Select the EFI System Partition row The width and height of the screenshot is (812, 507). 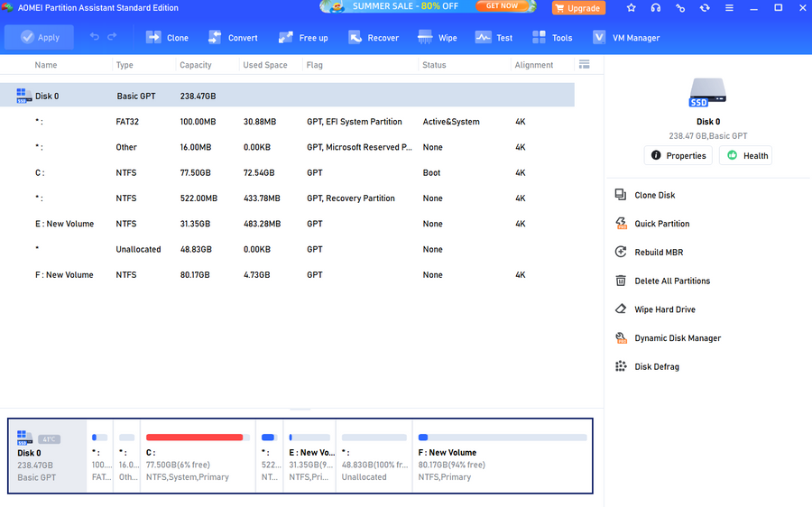[288, 121]
